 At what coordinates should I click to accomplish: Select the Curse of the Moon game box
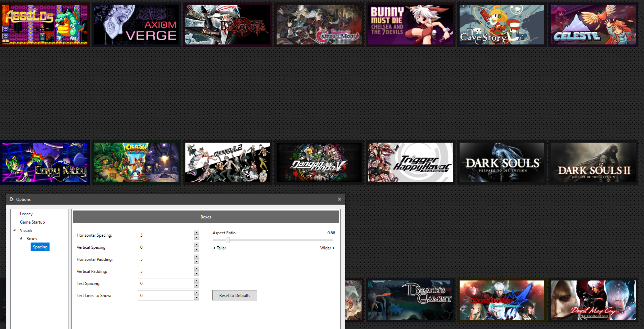319,24
